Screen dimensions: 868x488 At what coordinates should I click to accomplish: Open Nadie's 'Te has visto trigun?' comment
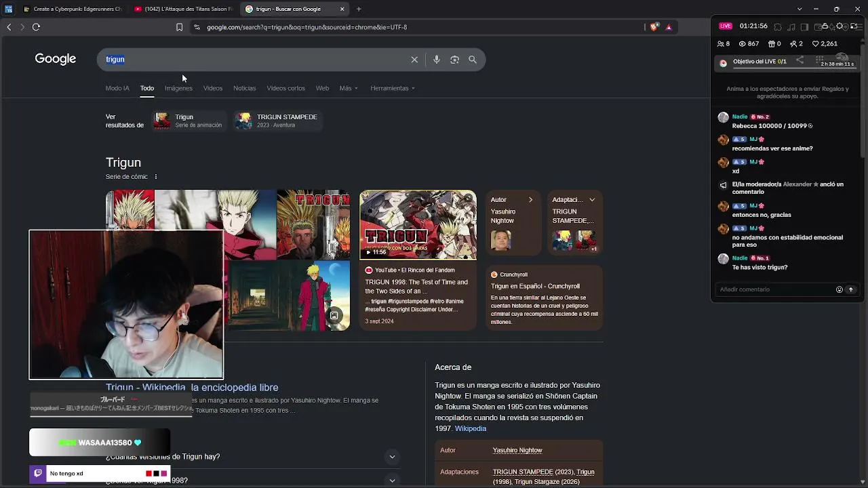tap(759, 268)
